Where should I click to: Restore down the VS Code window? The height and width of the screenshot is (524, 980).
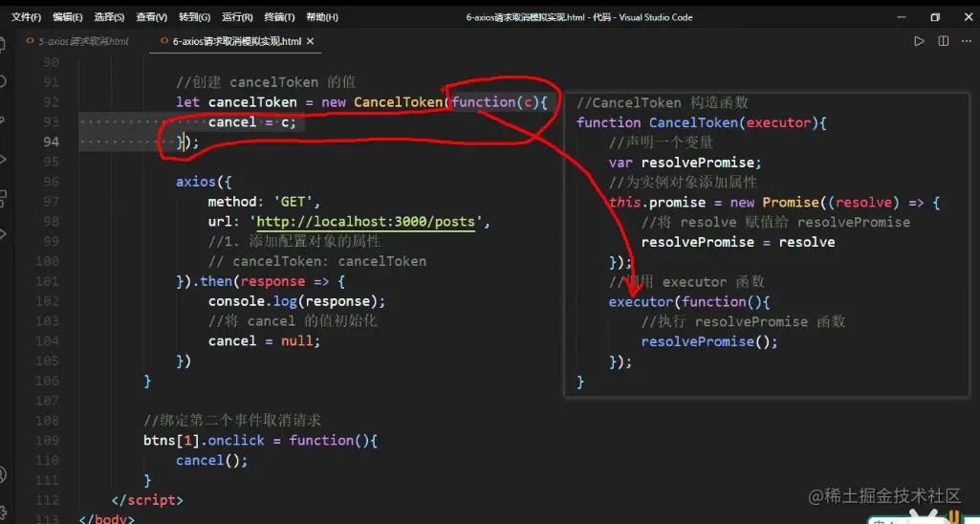pyautogui.click(x=935, y=17)
